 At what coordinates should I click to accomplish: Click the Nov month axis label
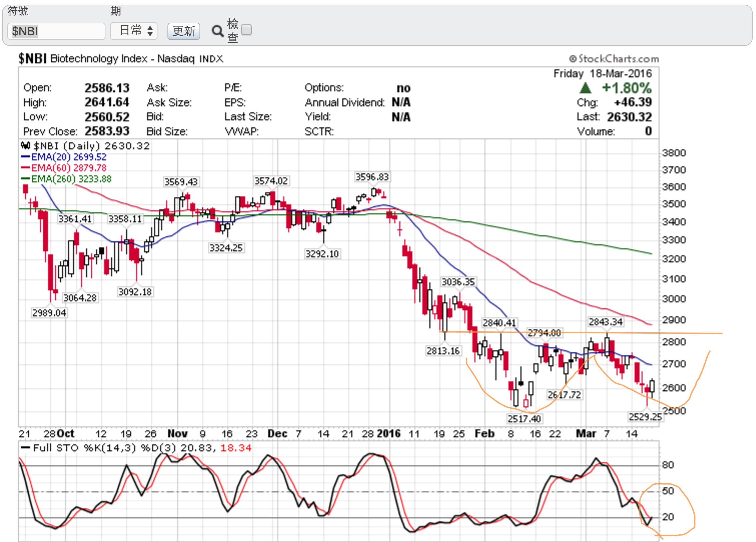coord(177,434)
